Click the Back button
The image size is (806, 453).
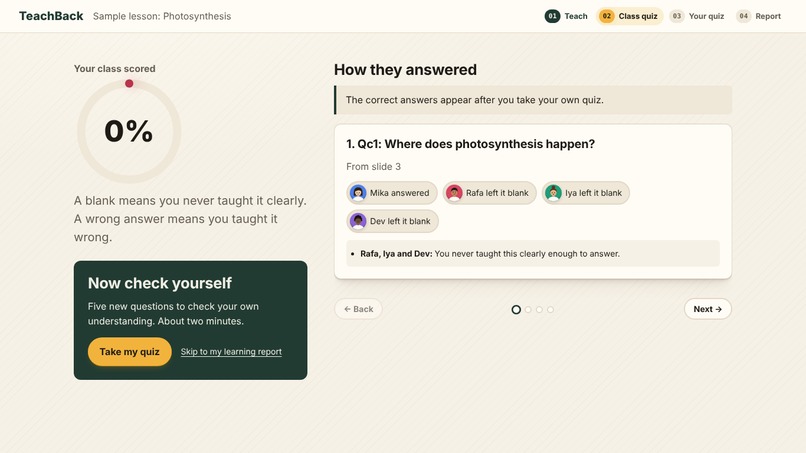pos(358,309)
